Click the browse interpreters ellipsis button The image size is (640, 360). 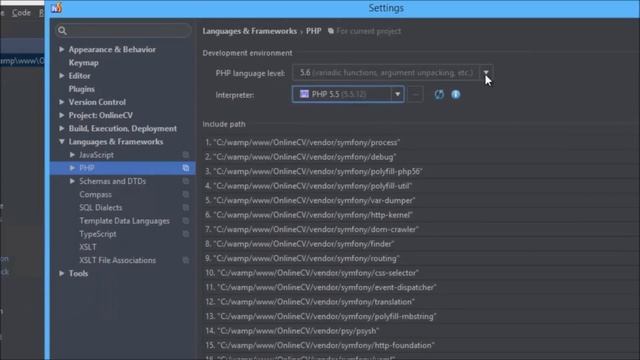click(415, 94)
